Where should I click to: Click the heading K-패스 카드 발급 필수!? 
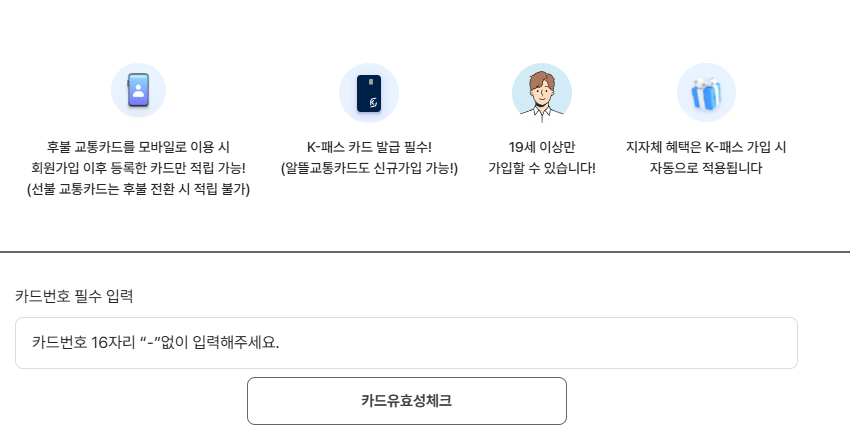tap(369, 147)
